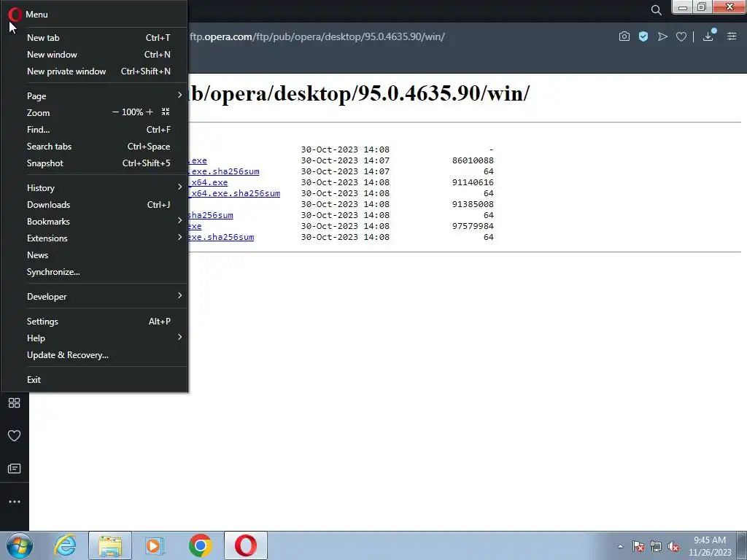Launch Internet Explorer from taskbar
This screenshot has height=560, width=747.
65,545
